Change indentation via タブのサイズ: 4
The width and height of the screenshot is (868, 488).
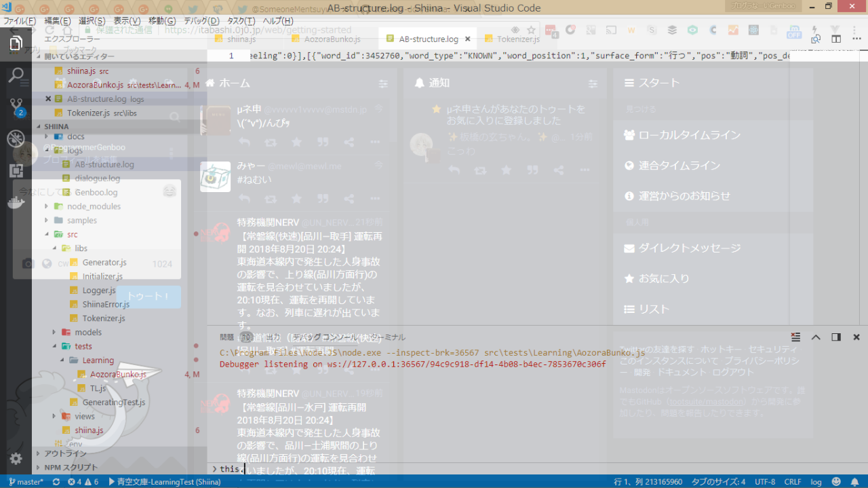(x=718, y=482)
